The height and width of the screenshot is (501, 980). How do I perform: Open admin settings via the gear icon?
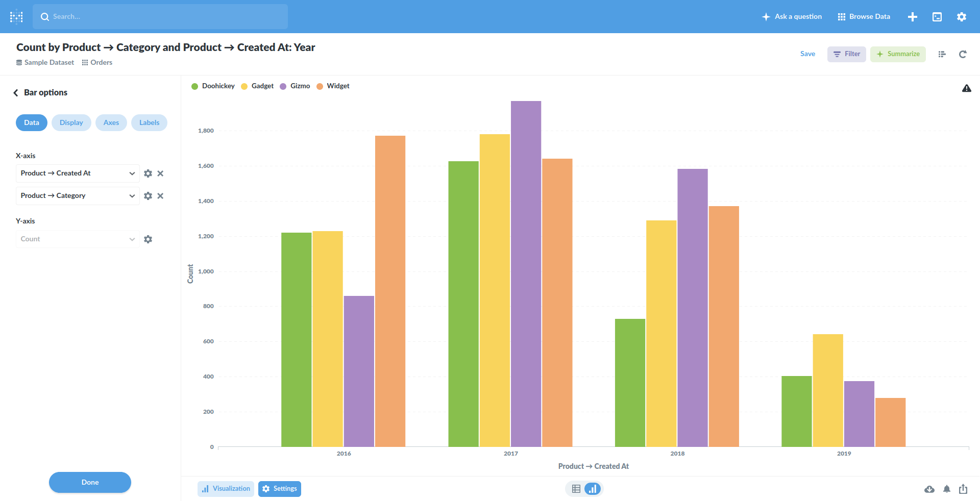962,16
